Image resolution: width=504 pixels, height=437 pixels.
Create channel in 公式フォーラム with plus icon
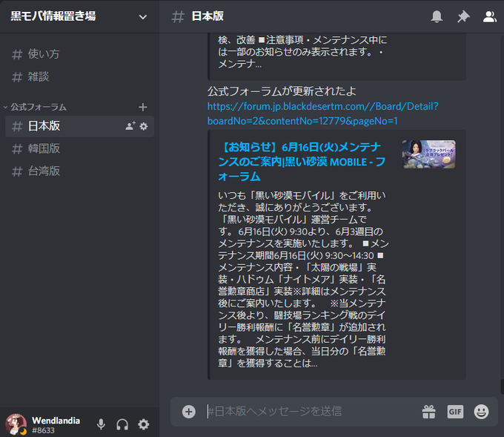pos(143,107)
